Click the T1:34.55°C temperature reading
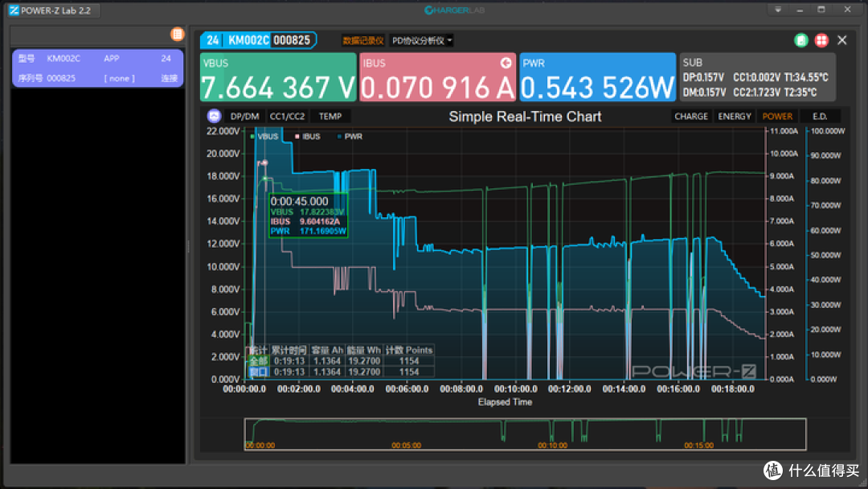 [x=806, y=77]
